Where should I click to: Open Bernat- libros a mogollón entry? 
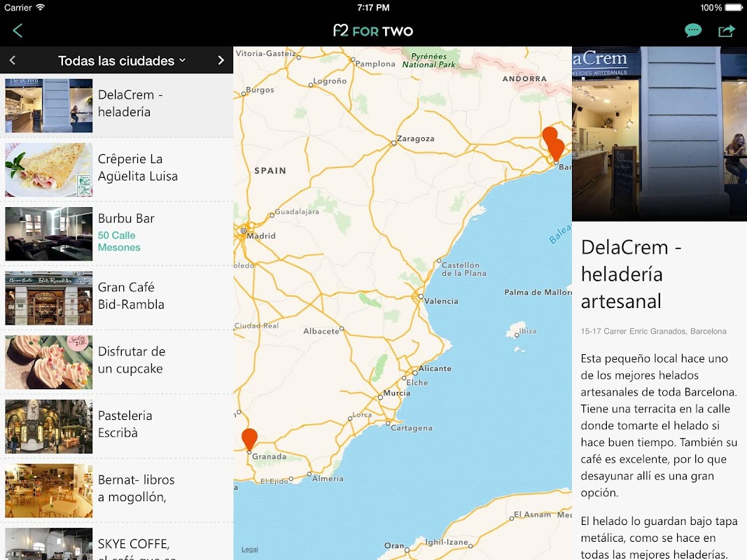coord(117,491)
